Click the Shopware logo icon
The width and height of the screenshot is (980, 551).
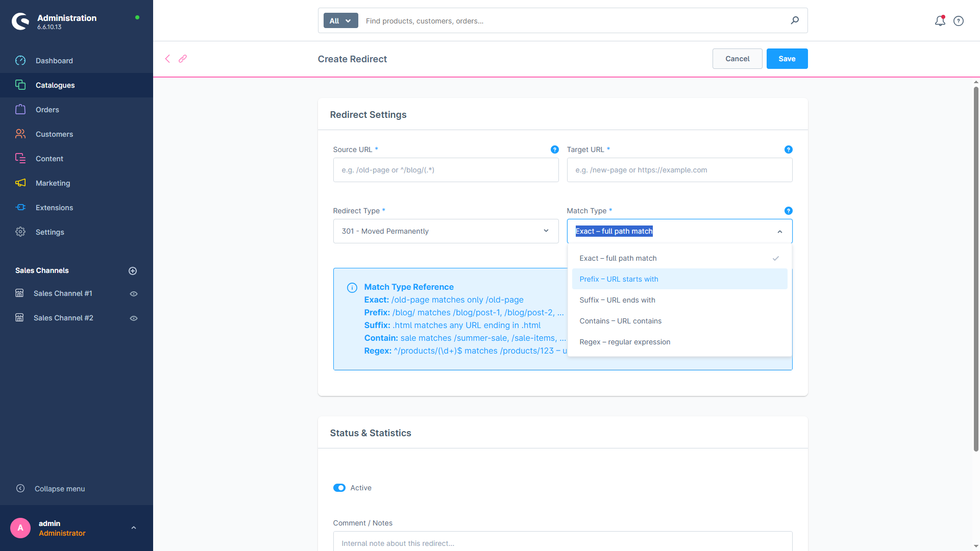(20, 21)
